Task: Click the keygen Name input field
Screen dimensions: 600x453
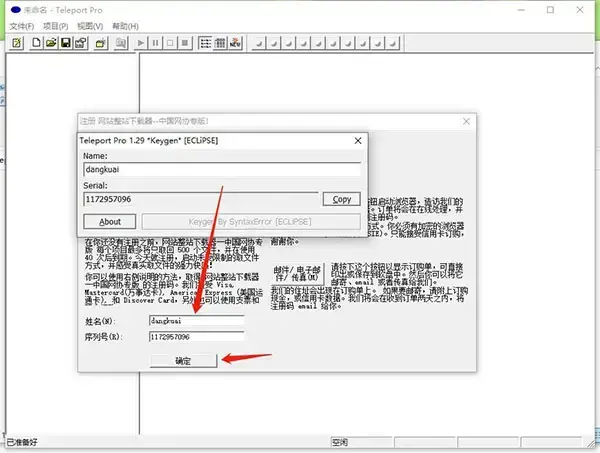Action: tap(222, 169)
